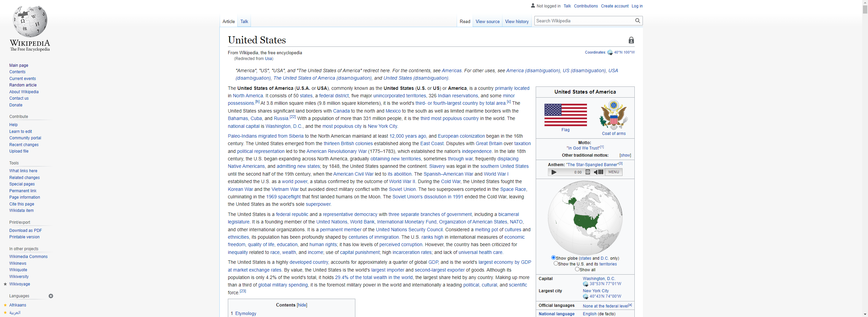Click Donate in the sidebar
Screen dimensions: 868x317
click(x=16, y=105)
